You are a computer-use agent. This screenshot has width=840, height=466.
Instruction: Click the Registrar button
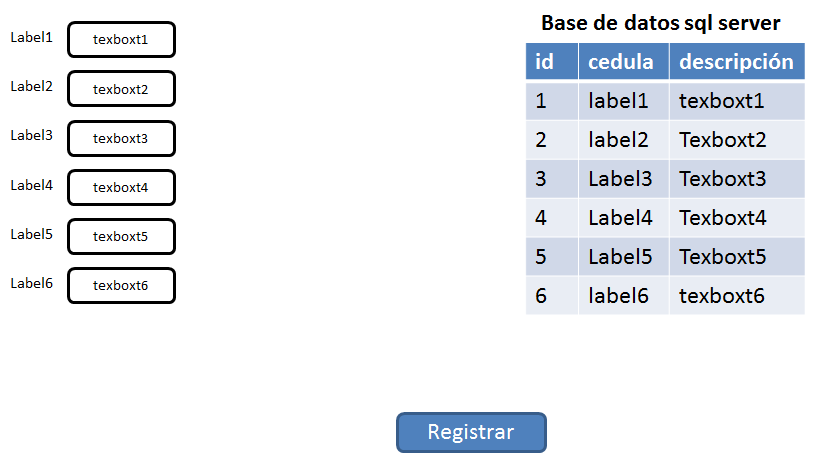pos(471,432)
